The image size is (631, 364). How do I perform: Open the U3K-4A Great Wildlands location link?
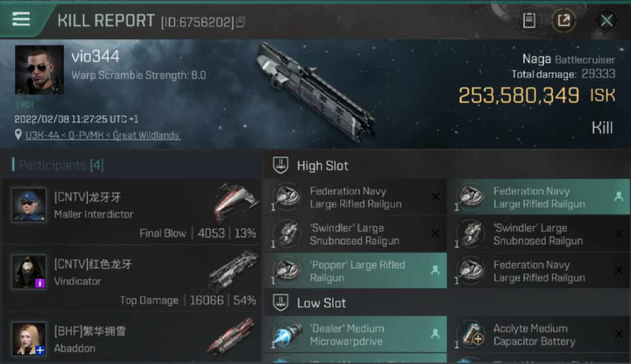(103, 135)
